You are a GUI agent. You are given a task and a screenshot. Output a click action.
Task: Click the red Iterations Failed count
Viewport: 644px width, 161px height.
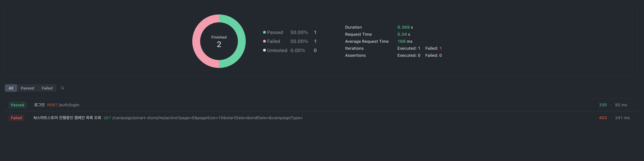(441, 48)
